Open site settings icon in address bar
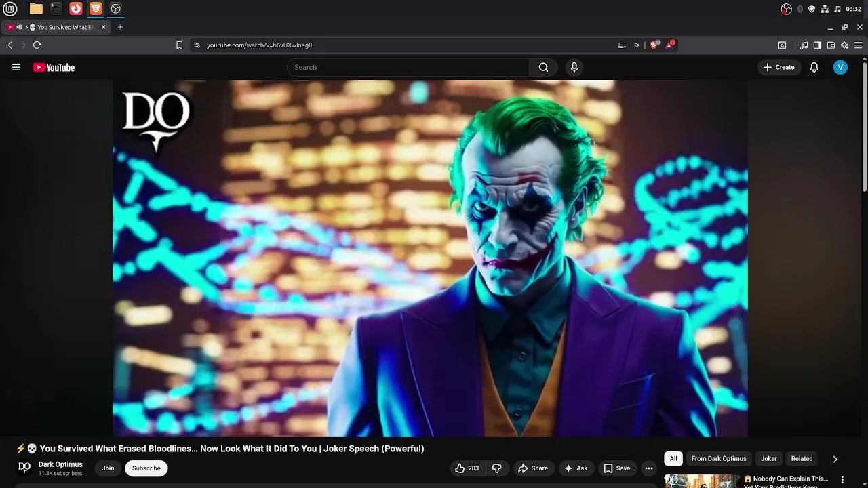868x488 pixels. 197,45
